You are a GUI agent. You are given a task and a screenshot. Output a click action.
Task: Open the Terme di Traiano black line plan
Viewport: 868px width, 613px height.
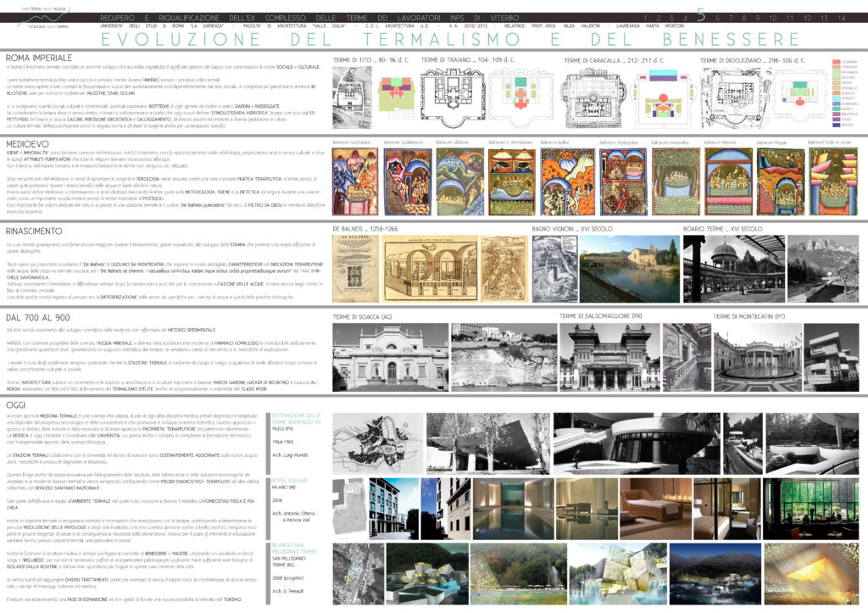pyautogui.click(x=453, y=97)
